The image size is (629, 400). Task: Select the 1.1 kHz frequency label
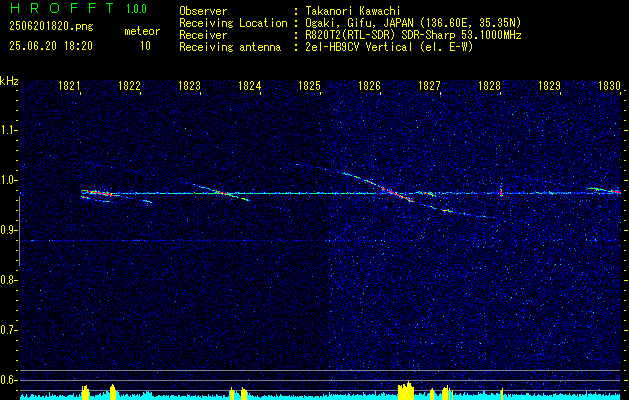coord(8,130)
